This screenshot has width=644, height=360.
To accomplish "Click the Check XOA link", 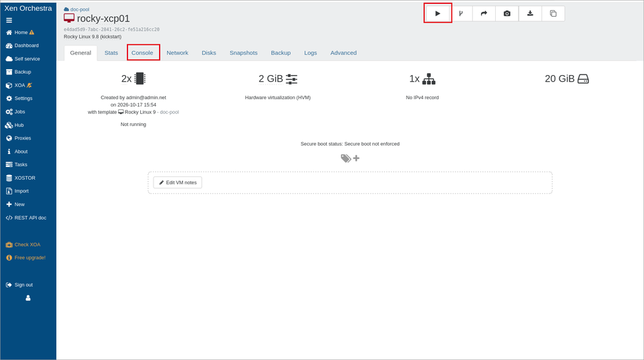I will click(23, 245).
